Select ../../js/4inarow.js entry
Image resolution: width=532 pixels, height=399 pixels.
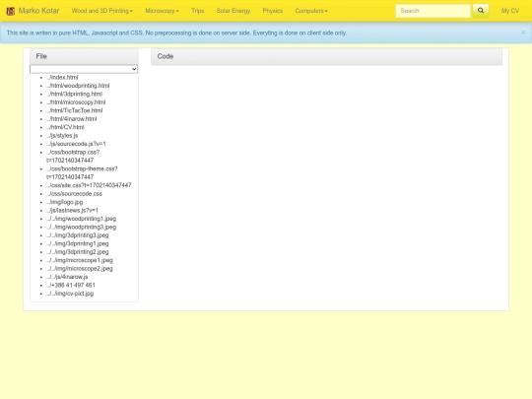pos(67,277)
